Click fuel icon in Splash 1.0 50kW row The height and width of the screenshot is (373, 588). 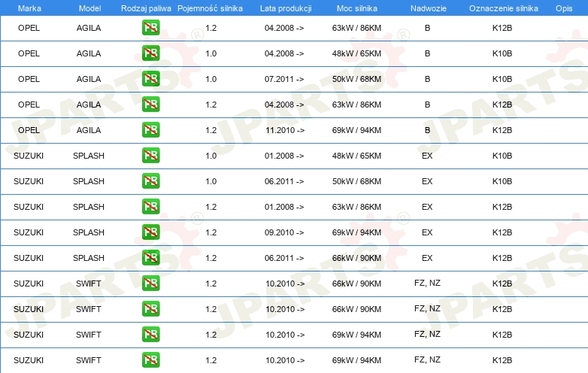[150, 180]
